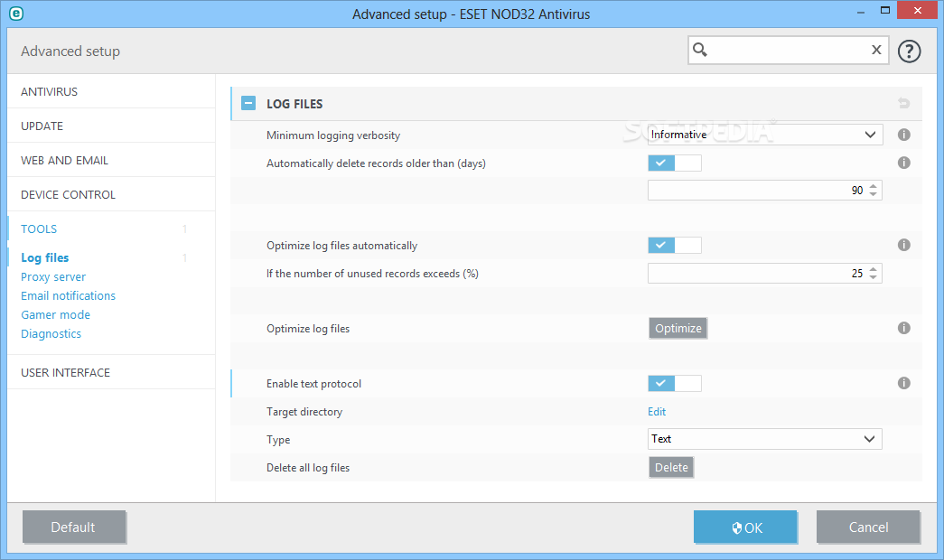Toggle Optimize log files automatically

click(675, 245)
